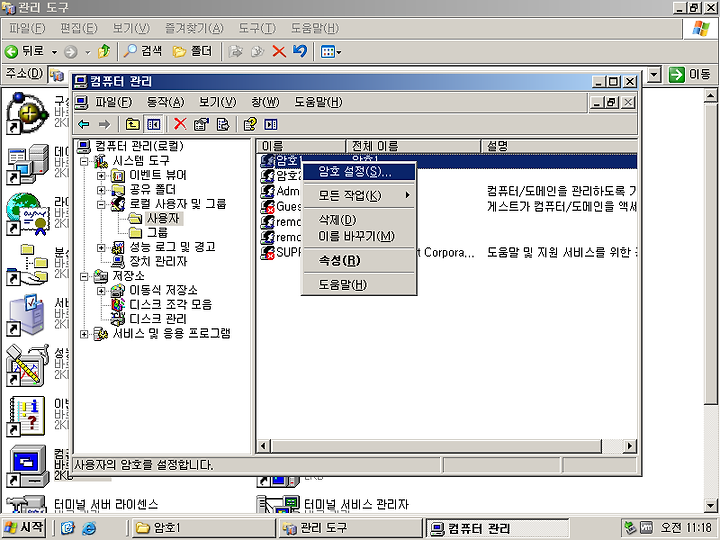Open the 뒤로 history dropdown arrow
This screenshot has height=540, width=720.
(54, 52)
